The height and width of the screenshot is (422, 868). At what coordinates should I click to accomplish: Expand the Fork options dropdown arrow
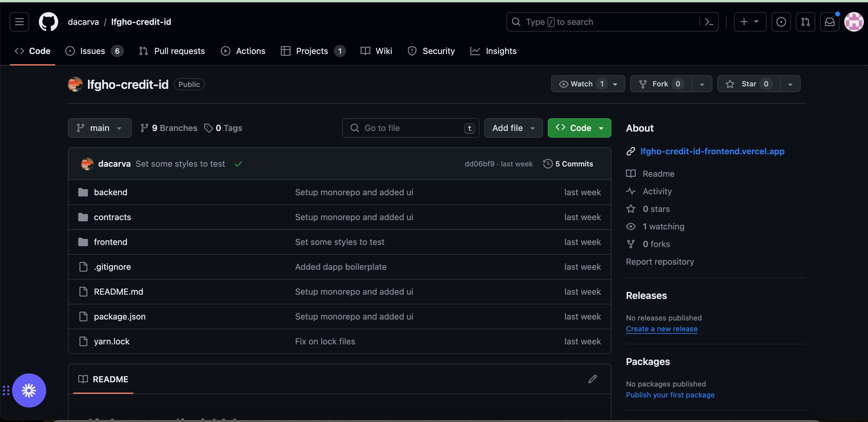click(x=702, y=84)
